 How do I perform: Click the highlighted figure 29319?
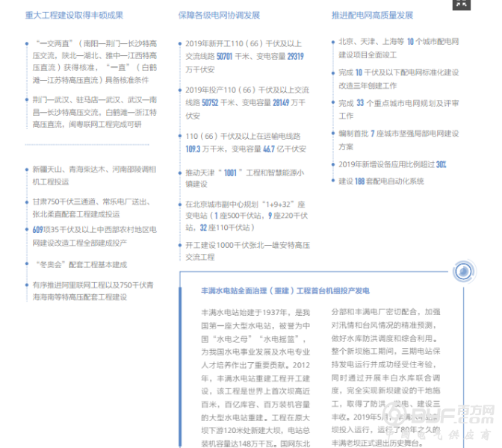294,57
